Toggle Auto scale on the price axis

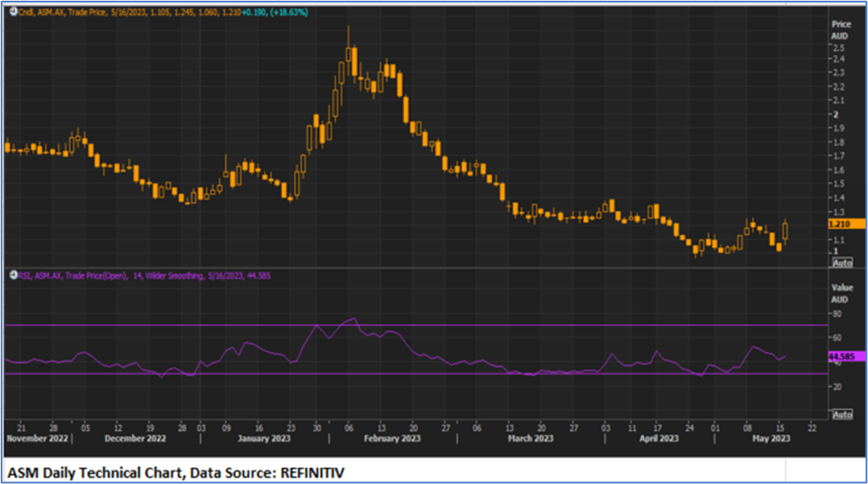[842, 263]
